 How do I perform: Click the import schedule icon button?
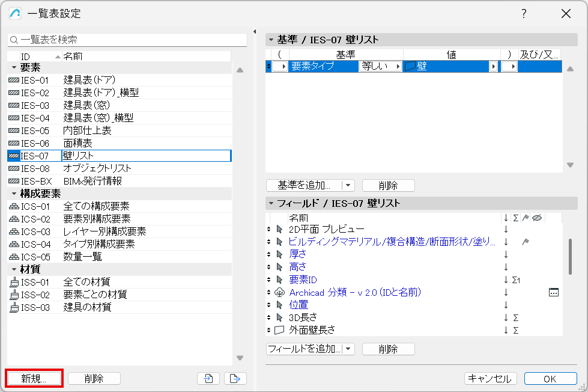(208, 379)
